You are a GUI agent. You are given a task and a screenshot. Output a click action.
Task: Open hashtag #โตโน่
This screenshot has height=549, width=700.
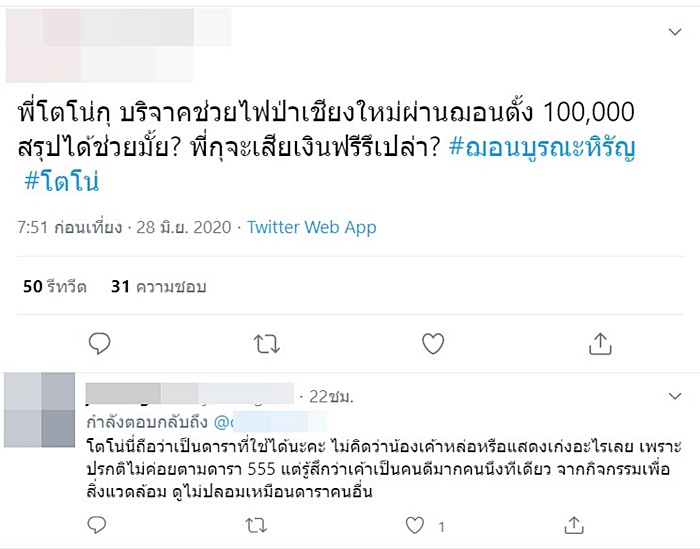[62, 182]
